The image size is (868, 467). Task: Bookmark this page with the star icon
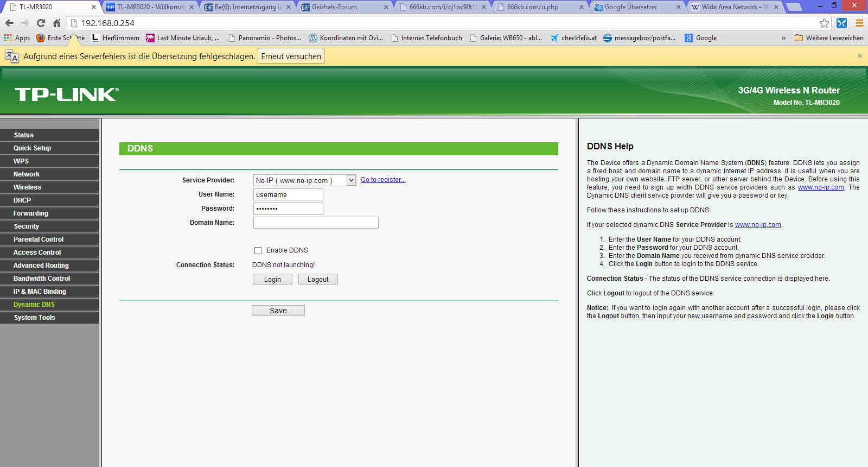[824, 23]
